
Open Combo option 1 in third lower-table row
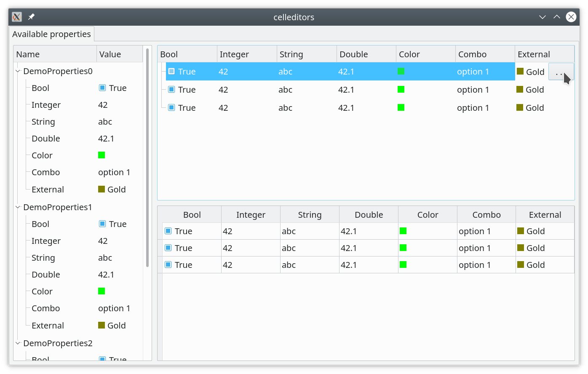click(475, 265)
